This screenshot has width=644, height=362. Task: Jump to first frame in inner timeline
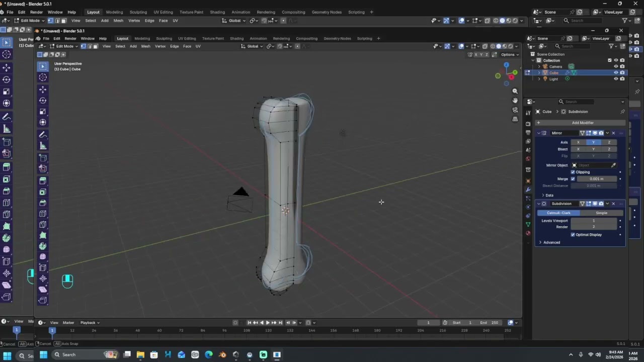point(249,323)
